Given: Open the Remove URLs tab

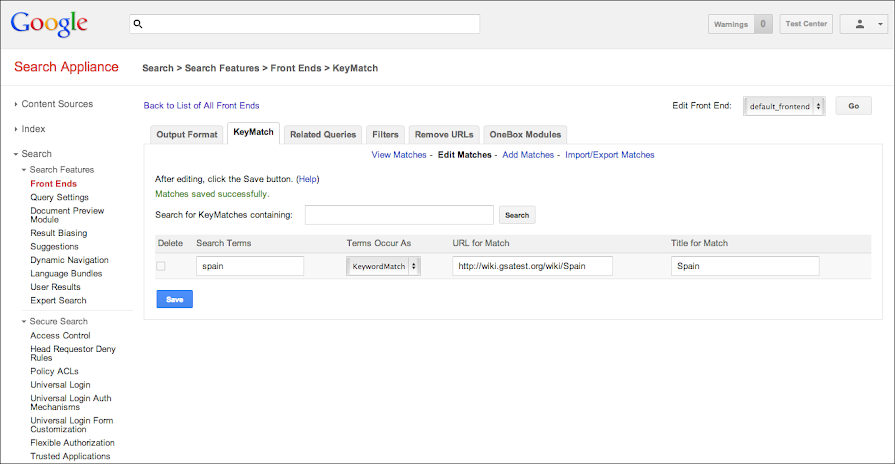Looking at the screenshot, I should click(444, 135).
